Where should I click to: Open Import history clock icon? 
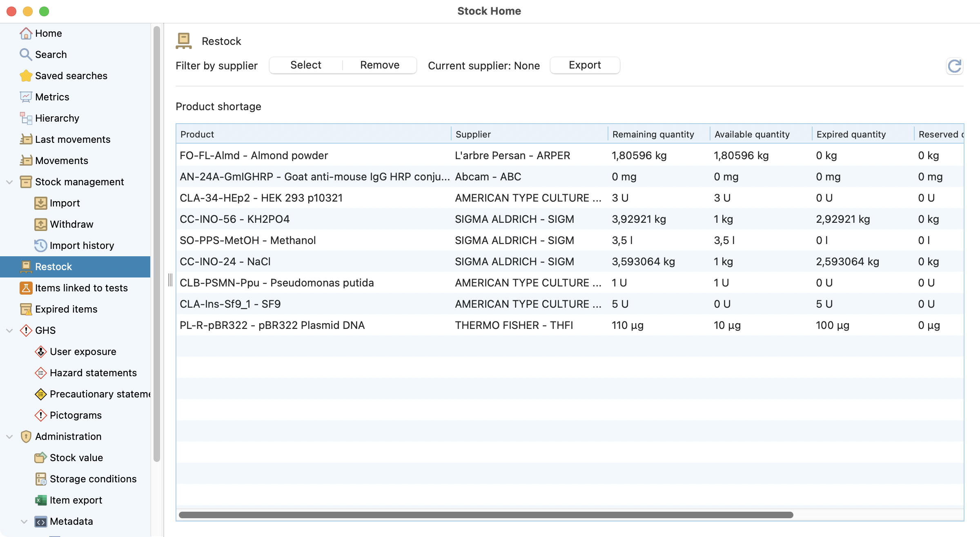click(40, 246)
